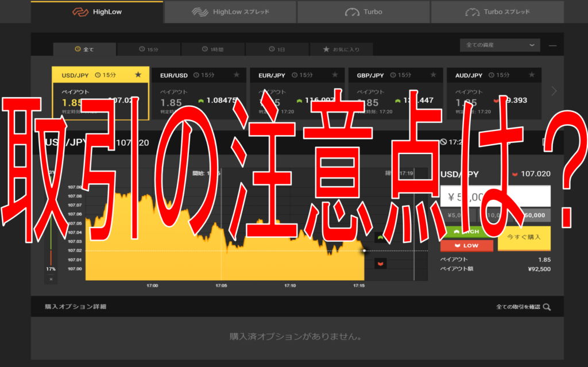Focus the investment amount input field
This screenshot has height=367, width=588.
496,196
